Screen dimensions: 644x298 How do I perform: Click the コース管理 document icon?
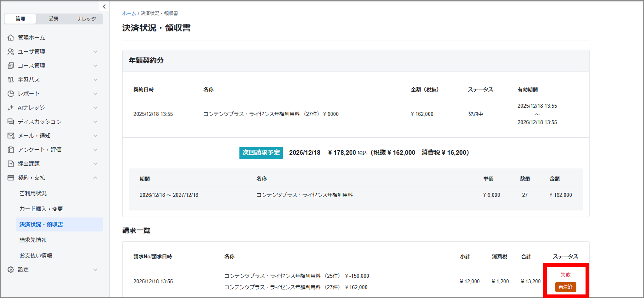[x=10, y=65]
